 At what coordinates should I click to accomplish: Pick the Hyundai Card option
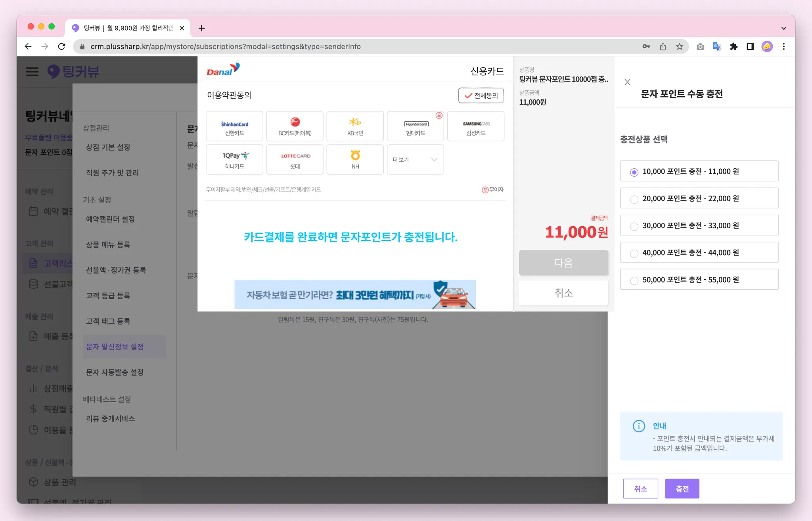coord(415,126)
